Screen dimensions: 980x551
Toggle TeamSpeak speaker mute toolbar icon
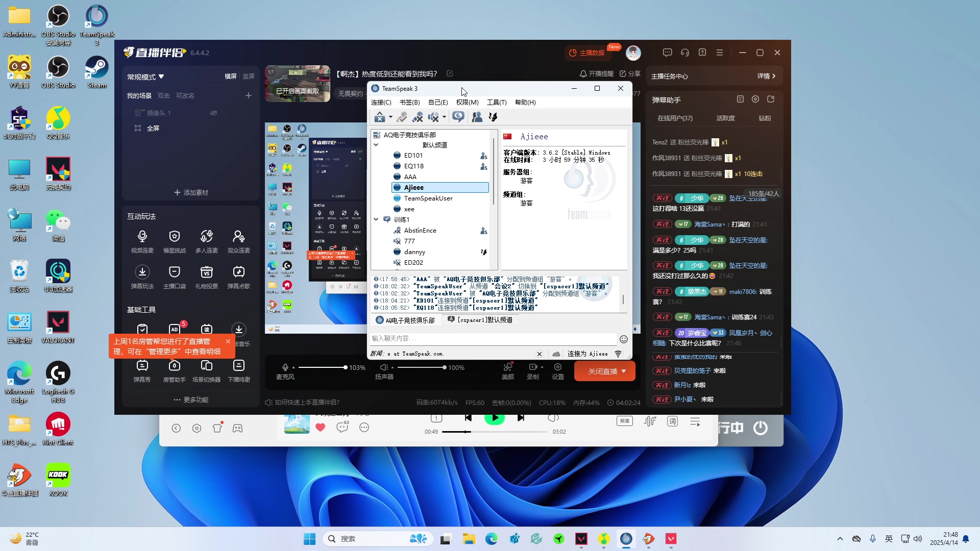[x=433, y=117]
